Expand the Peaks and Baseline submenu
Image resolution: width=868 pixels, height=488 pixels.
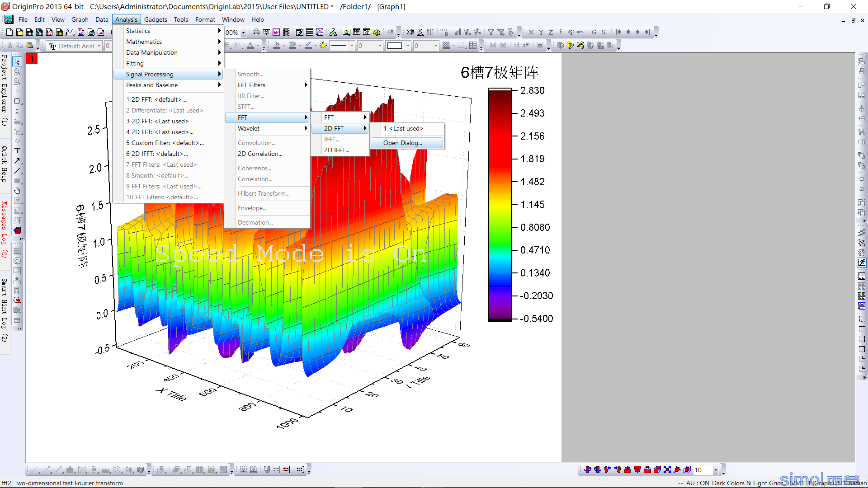click(169, 85)
